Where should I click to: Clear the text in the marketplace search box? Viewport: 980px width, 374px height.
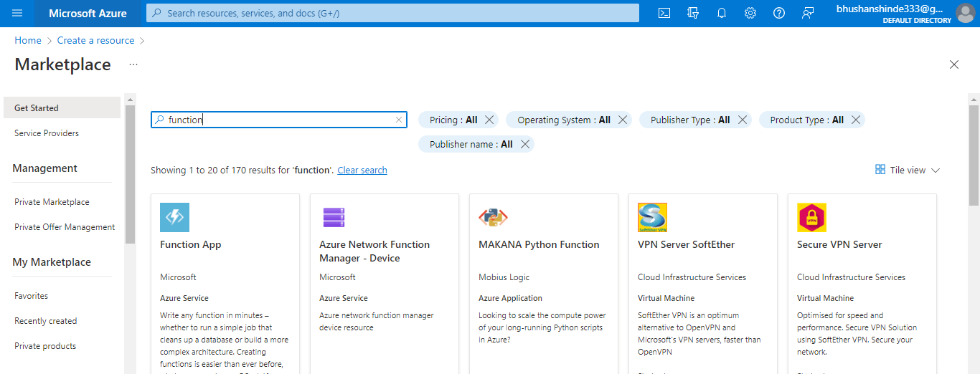click(399, 120)
